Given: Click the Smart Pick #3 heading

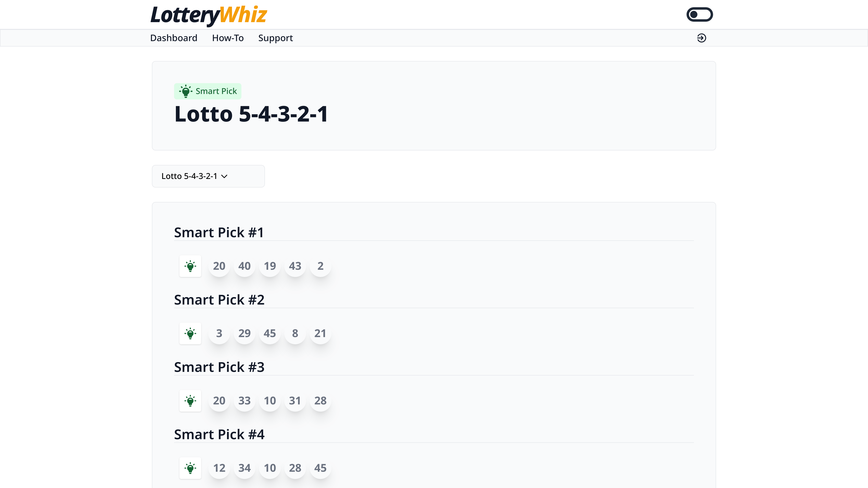Looking at the screenshot, I should [219, 367].
